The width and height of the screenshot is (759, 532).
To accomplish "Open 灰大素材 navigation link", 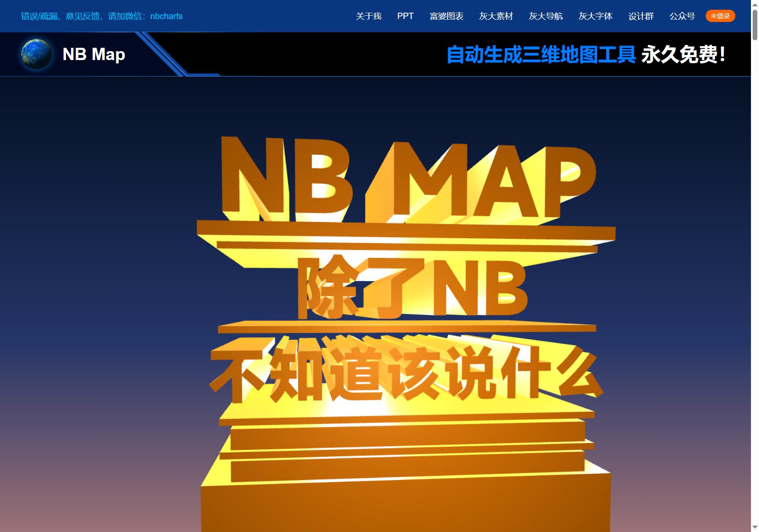I will pos(496,16).
